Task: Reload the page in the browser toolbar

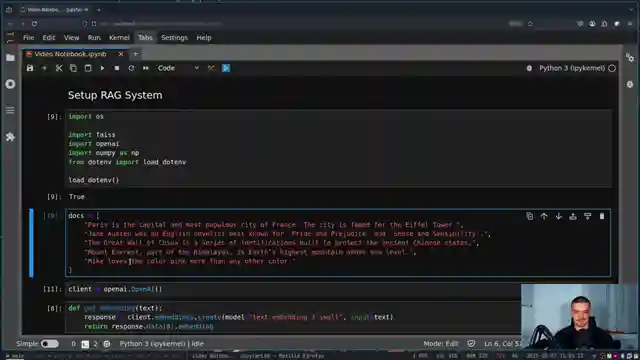Action: pos(34,24)
